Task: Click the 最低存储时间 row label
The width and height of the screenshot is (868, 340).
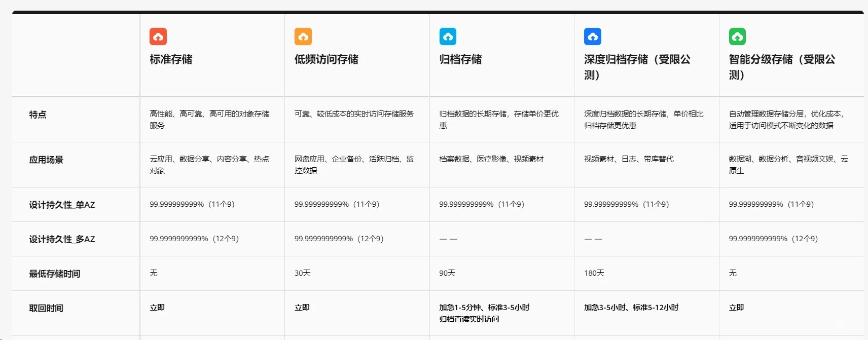Action: pos(55,274)
